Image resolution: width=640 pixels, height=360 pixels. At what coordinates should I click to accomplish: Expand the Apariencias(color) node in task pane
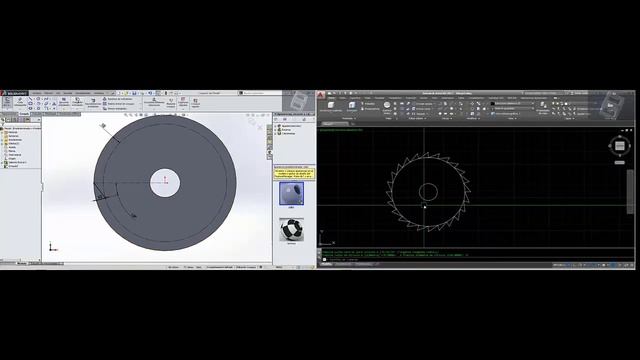point(276,126)
